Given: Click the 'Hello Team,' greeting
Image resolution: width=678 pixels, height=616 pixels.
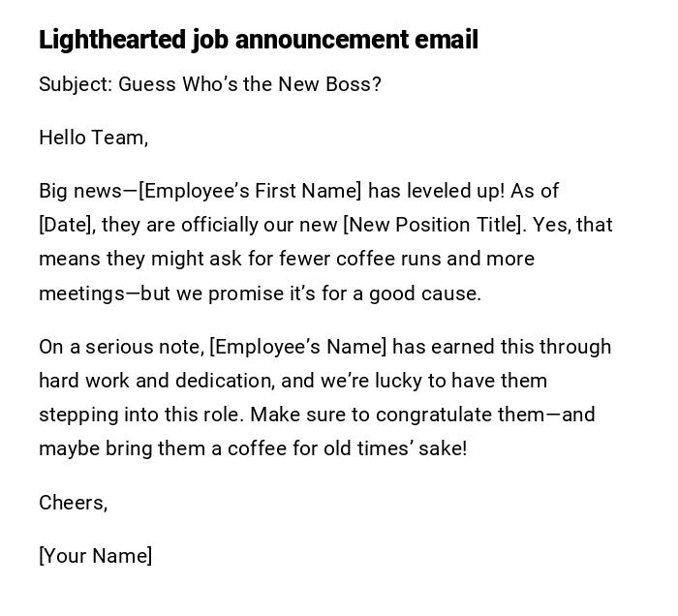Looking at the screenshot, I should (93, 138).
